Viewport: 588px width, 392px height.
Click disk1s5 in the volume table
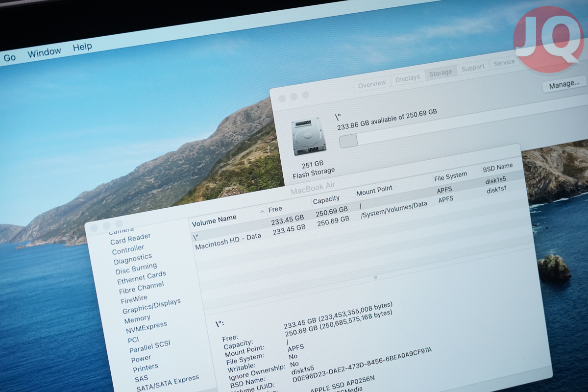[495, 180]
